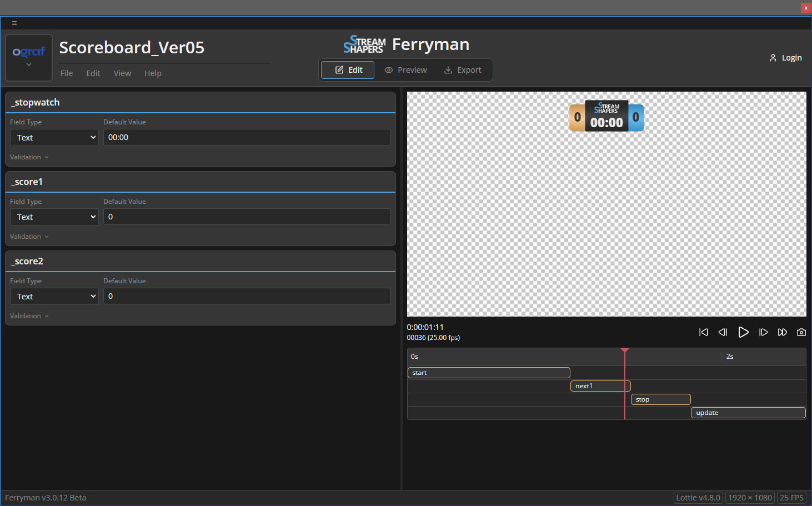Jump to first frame icon

click(x=704, y=332)
